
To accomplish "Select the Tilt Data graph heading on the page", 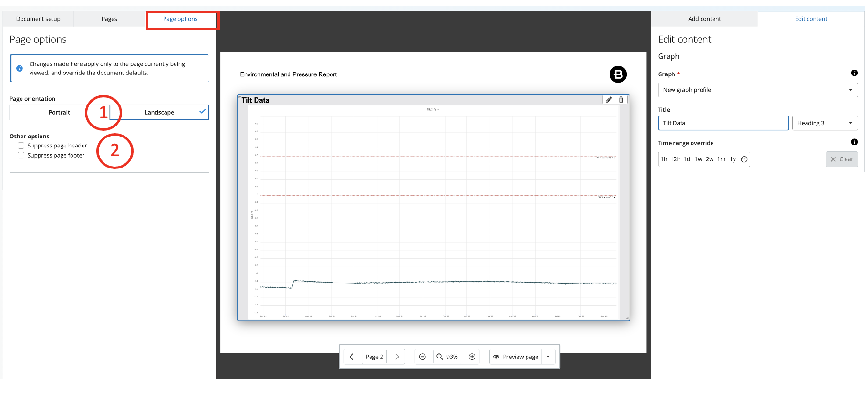I will (x=255, y=100).
